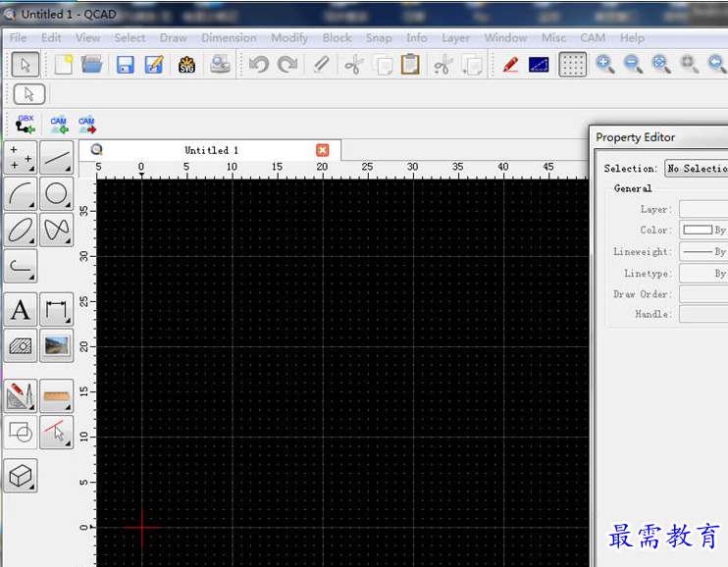Create a new drawing file
The width and height of the screenshot is (728, 567).
(64, 64)
